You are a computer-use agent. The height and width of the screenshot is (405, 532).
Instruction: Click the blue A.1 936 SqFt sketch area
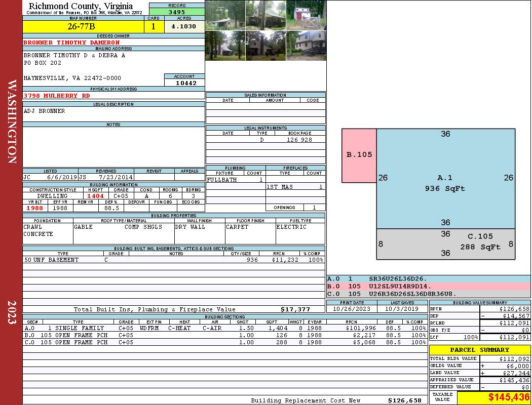445,182
